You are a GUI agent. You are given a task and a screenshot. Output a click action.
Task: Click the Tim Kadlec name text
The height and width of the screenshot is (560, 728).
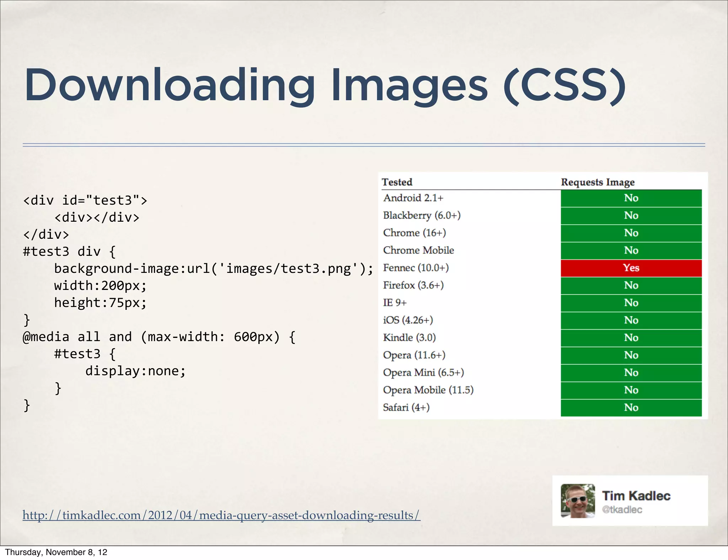click(636, 496)
